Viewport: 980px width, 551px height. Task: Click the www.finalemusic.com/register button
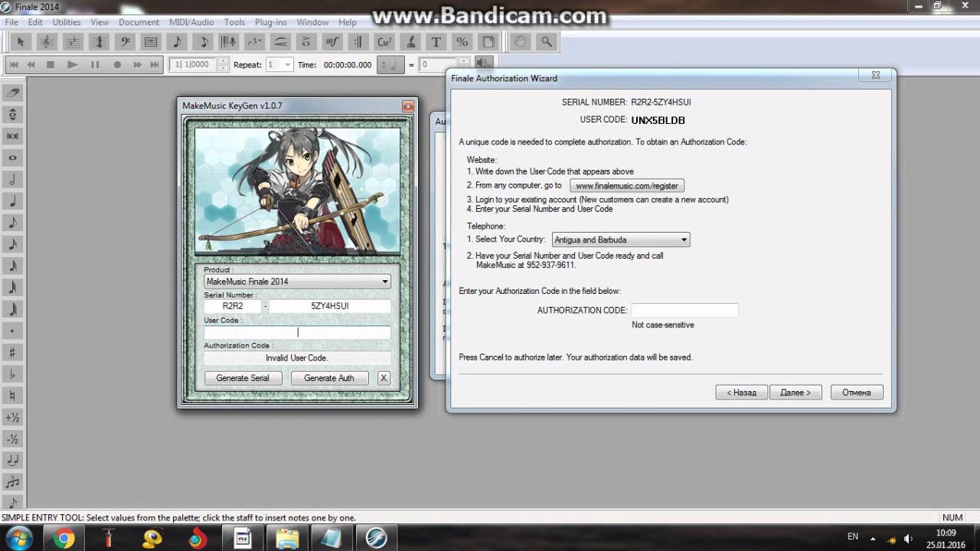coord(627,186)
